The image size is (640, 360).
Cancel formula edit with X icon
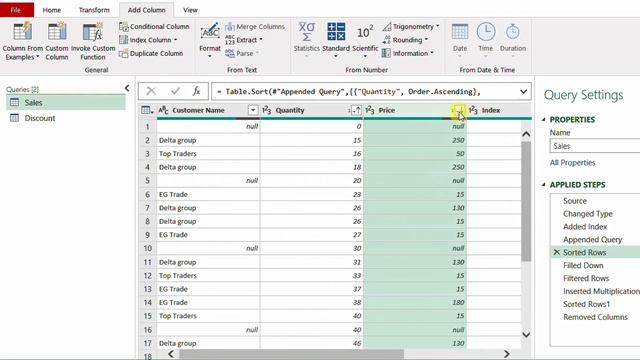(x=151, y=91)
